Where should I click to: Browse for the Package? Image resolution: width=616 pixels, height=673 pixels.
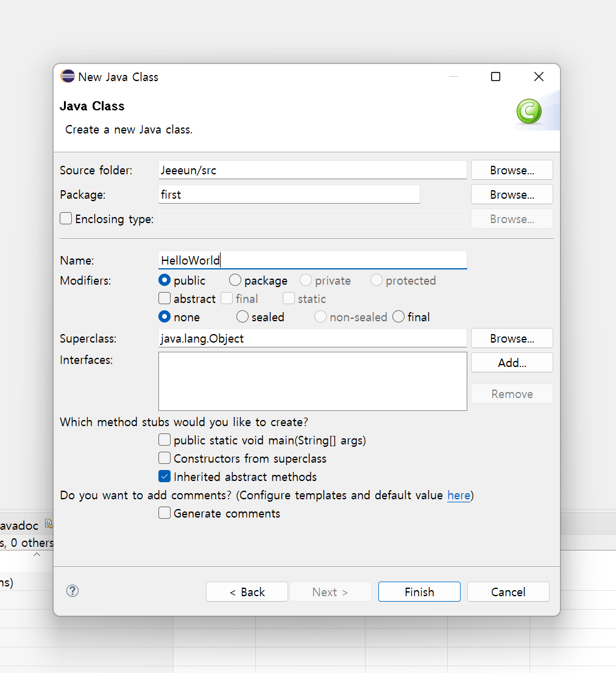coord(512,194)
